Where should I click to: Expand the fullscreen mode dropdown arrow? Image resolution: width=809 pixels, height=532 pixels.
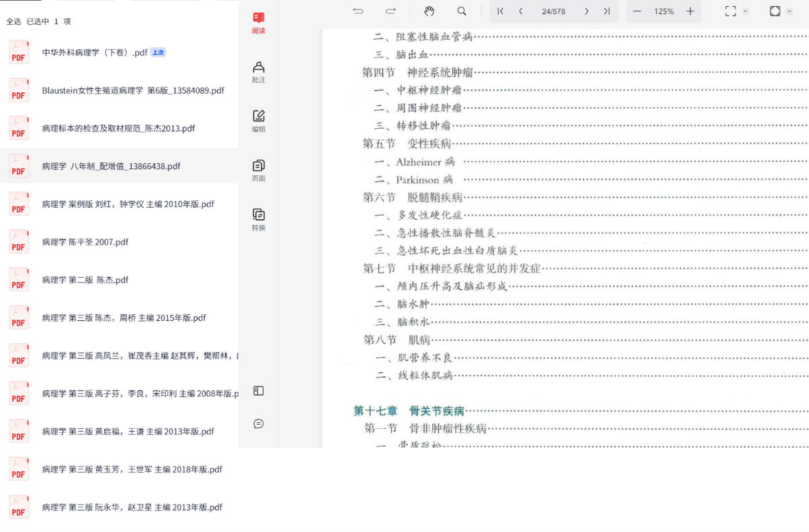tap(746, 11)
